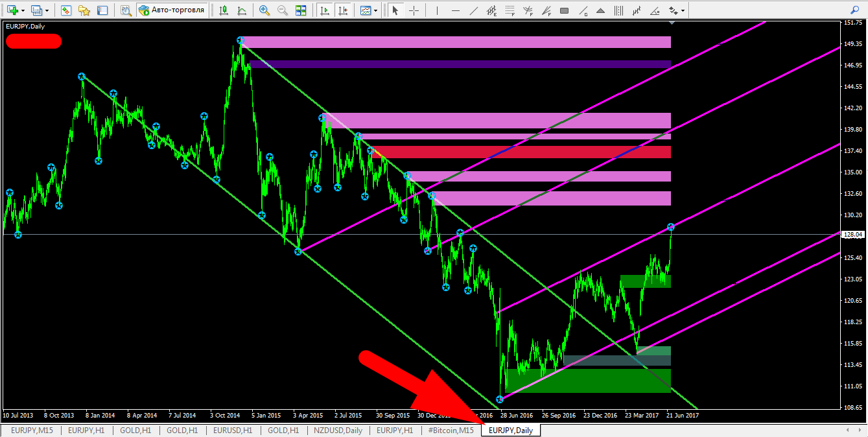Expand the new chart dropdown arrow
Viewport: 868px width, 437px height.
[x=23, y=10]
